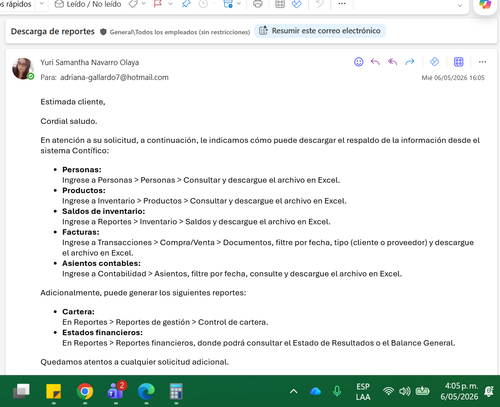Viewport: 500px width, 407px height.
Task: Click sender name Yuri Samantha Navarro Olaya
Action: [90, 62]
